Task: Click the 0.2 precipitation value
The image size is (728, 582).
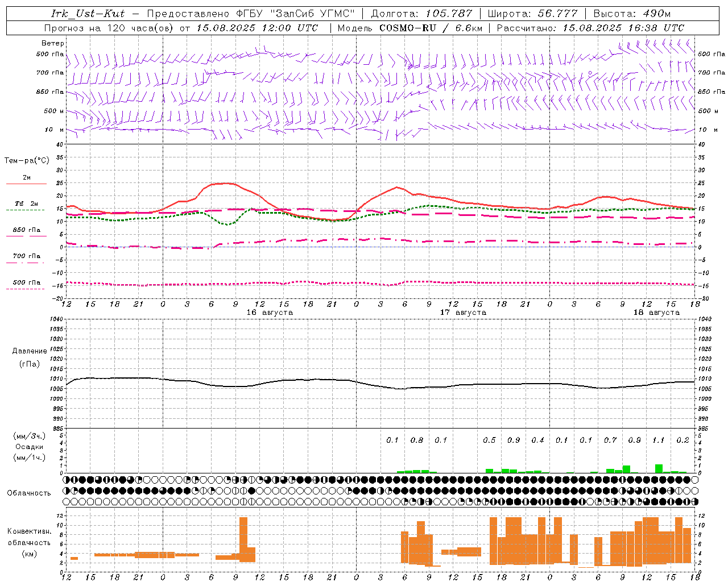Action: (x=682, y=440)
